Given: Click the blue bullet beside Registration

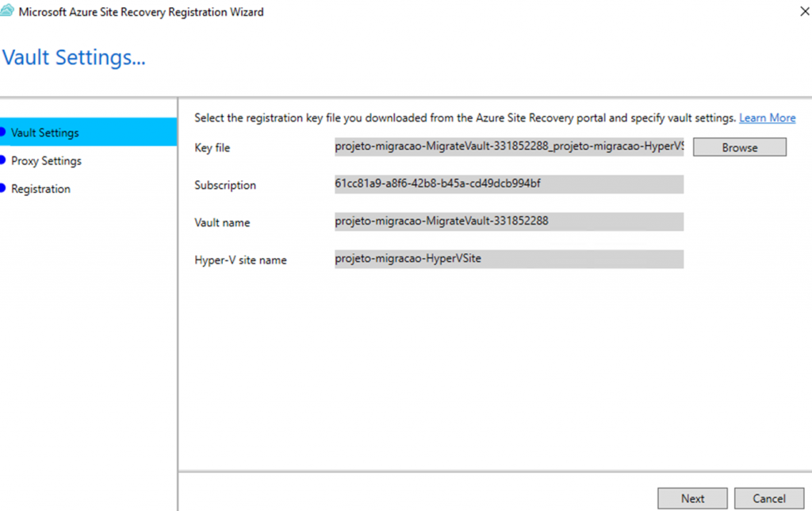Looking at the screenshot, I should point(3,189).
